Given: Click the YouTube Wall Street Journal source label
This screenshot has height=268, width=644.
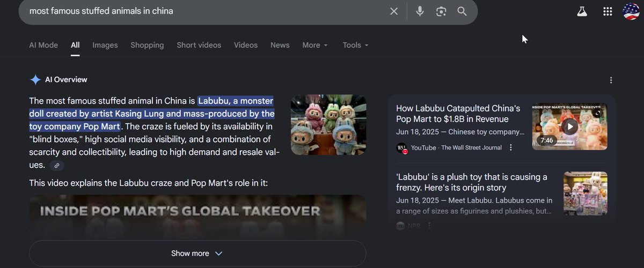Looking at the screenshot, I should pos(456,147).
